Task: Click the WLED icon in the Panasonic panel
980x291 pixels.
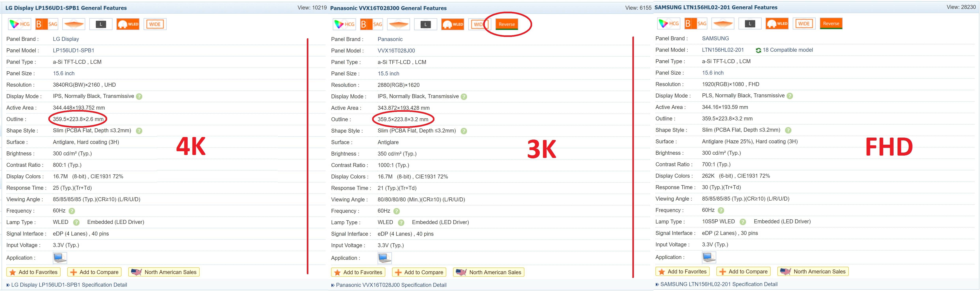Action: click(453, 24)
